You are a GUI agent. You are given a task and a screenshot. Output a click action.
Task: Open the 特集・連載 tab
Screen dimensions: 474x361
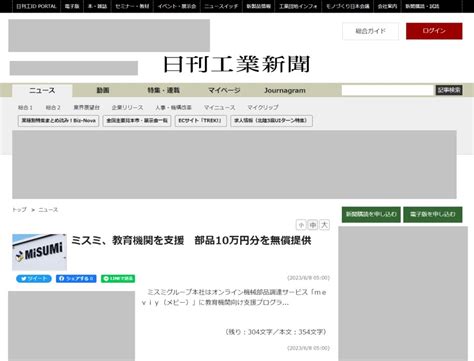click(x=163, y=90)
